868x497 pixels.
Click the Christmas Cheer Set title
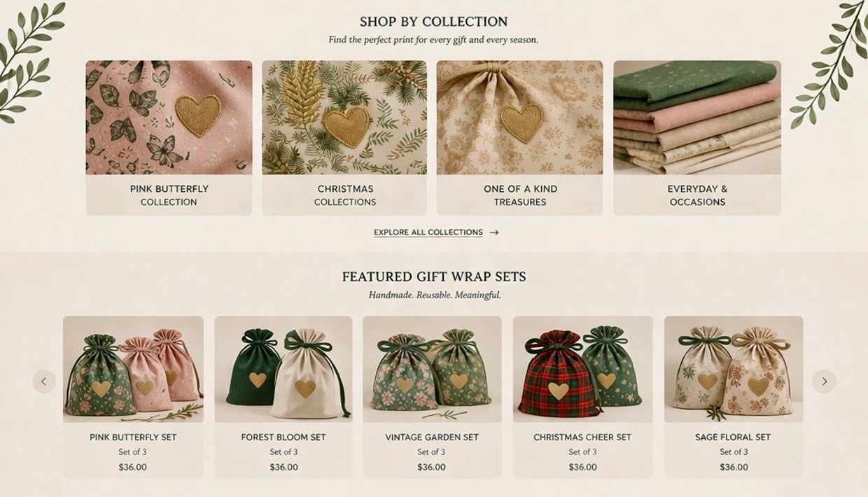[582, 437]
